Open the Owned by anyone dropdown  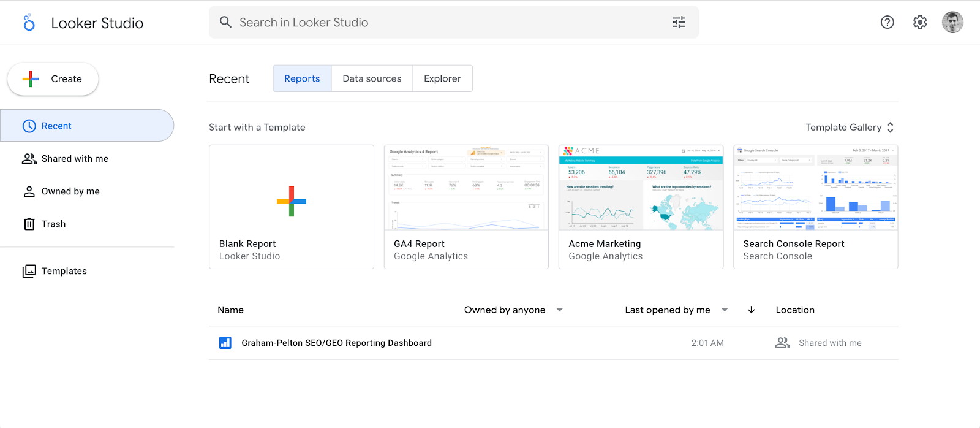[x=513, y=310]
